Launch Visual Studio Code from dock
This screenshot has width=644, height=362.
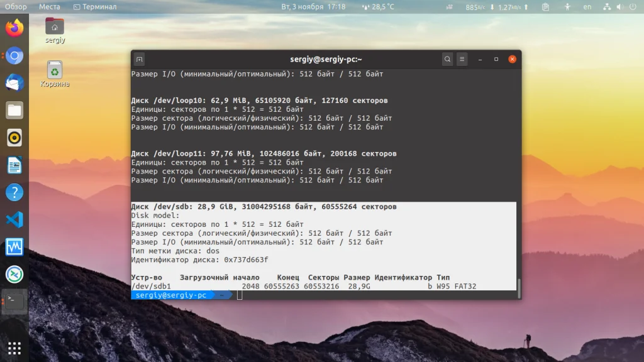tap(14, 219)
